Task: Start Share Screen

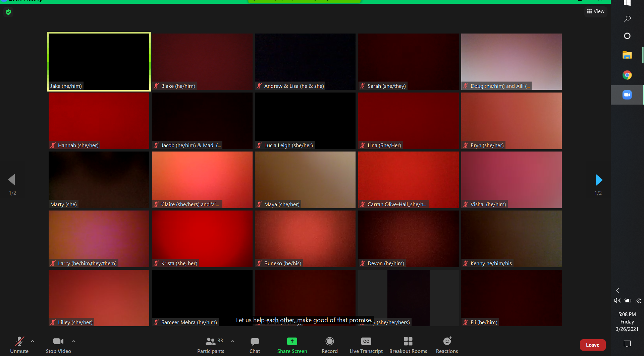Action: click(292, 345)
